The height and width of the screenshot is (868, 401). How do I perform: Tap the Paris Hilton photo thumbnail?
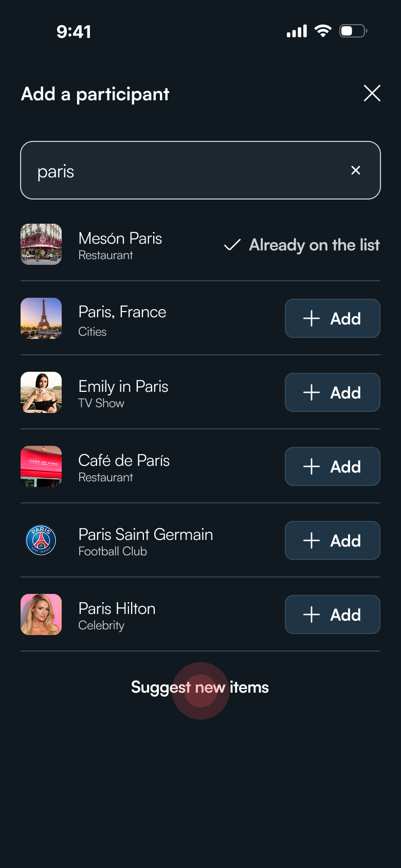41,614
